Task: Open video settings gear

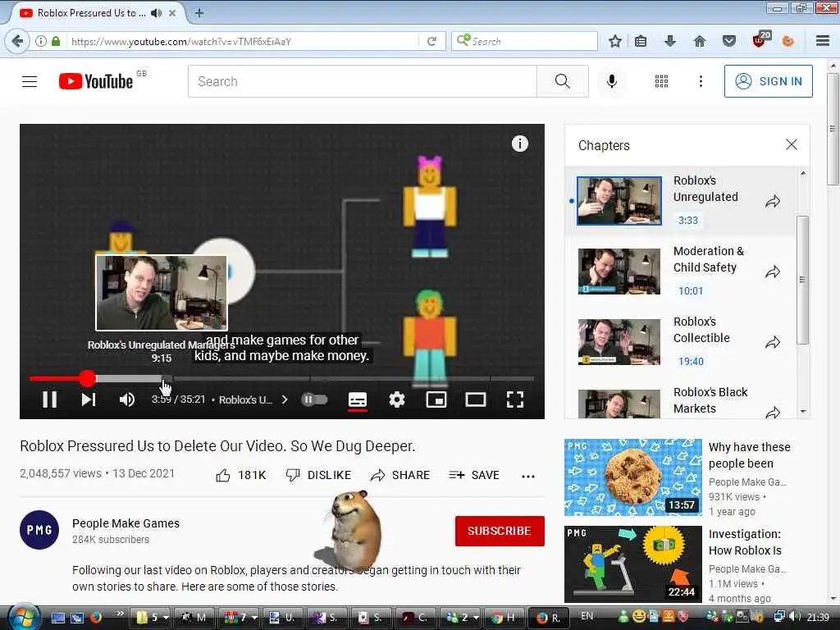Action: click(x=397, y=399)
